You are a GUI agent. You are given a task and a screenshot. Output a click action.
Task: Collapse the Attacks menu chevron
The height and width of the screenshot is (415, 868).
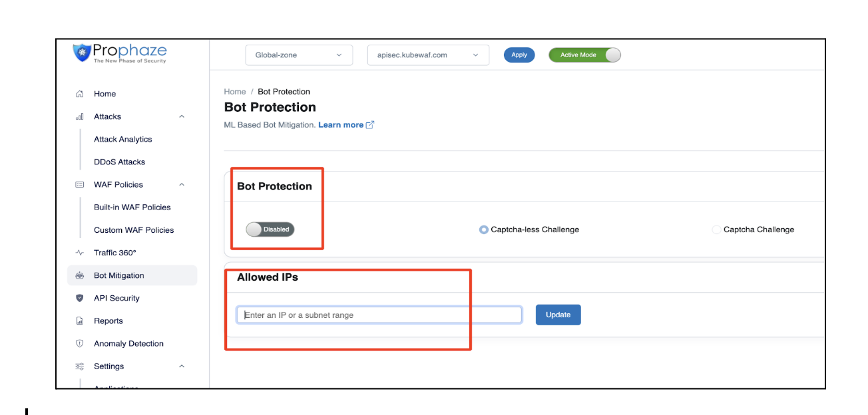coord(182,116)
